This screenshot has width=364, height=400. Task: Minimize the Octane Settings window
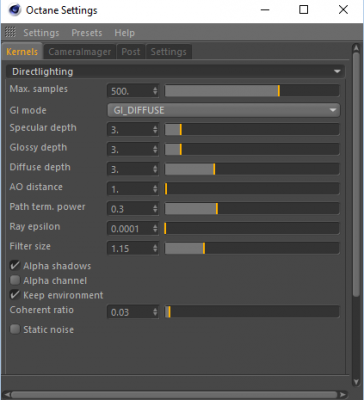[265, 10]
